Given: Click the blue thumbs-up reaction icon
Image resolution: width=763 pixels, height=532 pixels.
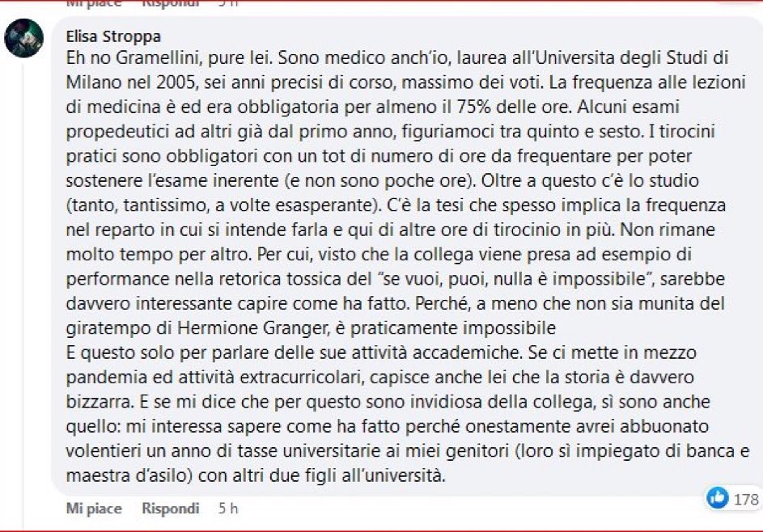Looking at the screenshot, I should pyautogui.click(x=717, y=498).
